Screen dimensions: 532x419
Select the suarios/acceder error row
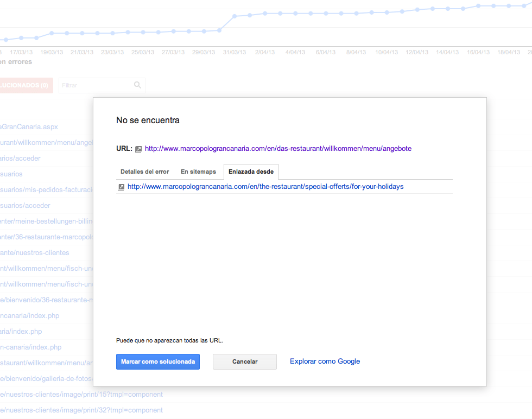click(x=25, y=206)
